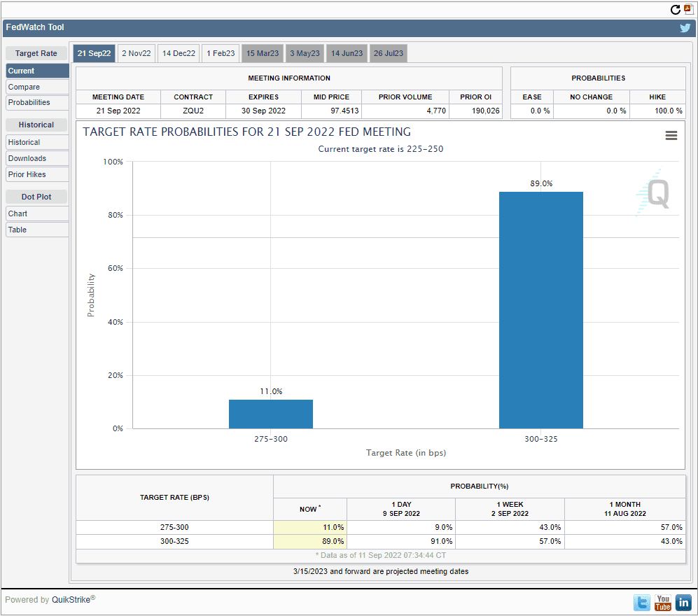The width and height of the screenshot is (698, 616).
Task: Click the LinkedIn icon in footer
Action: (683, 602)
